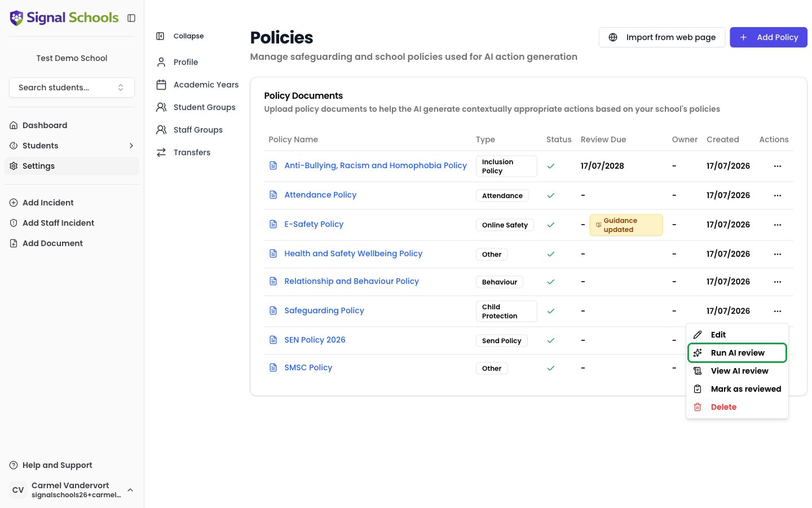Toggle sidebar panel icon beside Signal Schools
Image resolution: width=812 pixels, height=508 pixels.
tap(131, 18)
